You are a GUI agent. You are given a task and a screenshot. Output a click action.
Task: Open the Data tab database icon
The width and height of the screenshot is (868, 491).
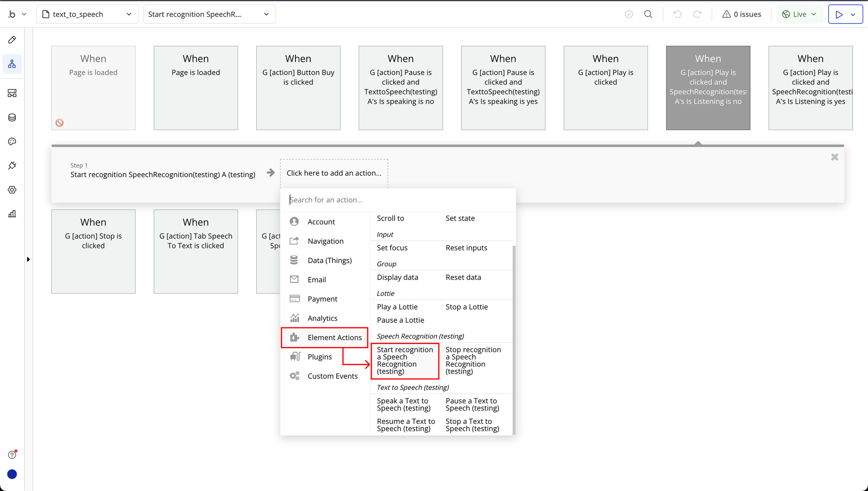coord(12,117)
